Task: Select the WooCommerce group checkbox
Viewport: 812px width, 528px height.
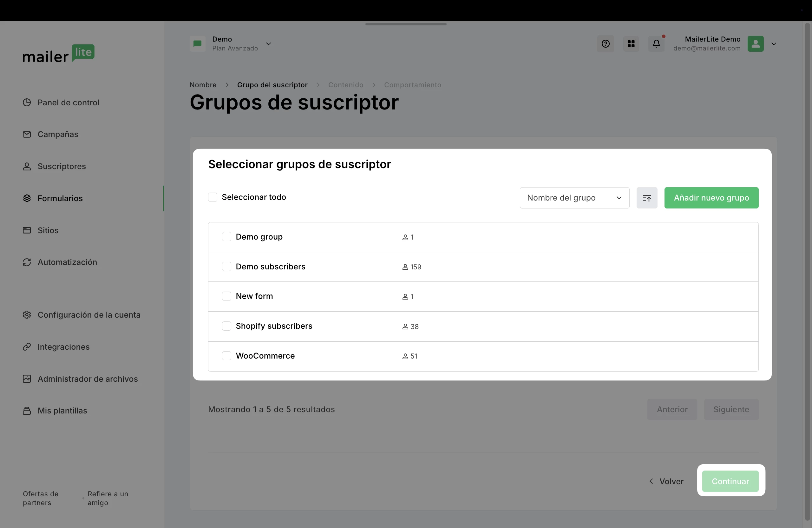Action: (x=226, y=356)
